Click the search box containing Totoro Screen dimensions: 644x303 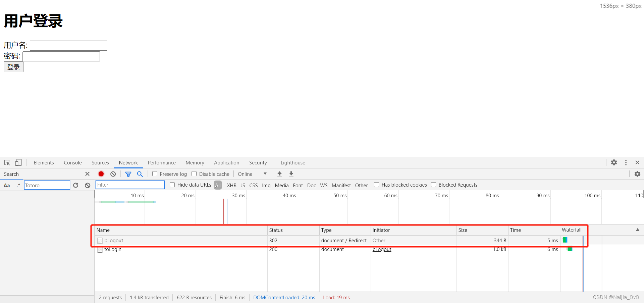tap(47, 185)
